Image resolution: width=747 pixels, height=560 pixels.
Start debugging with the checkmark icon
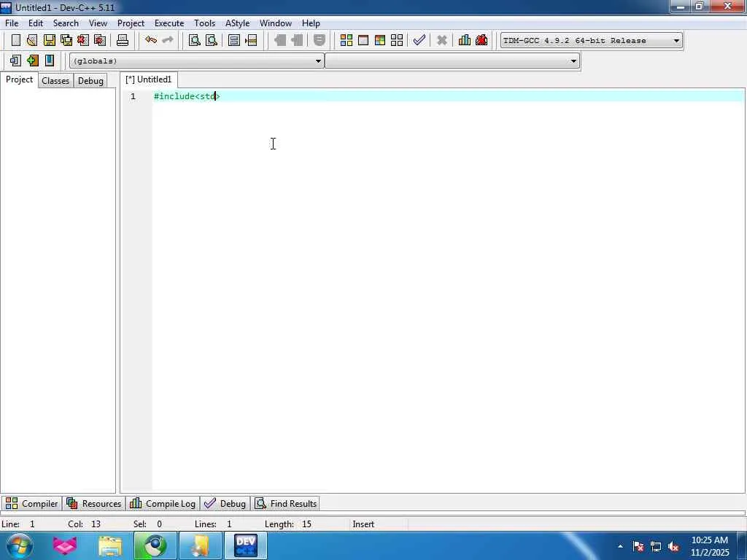pyautogui.click(x=419, y=41)
